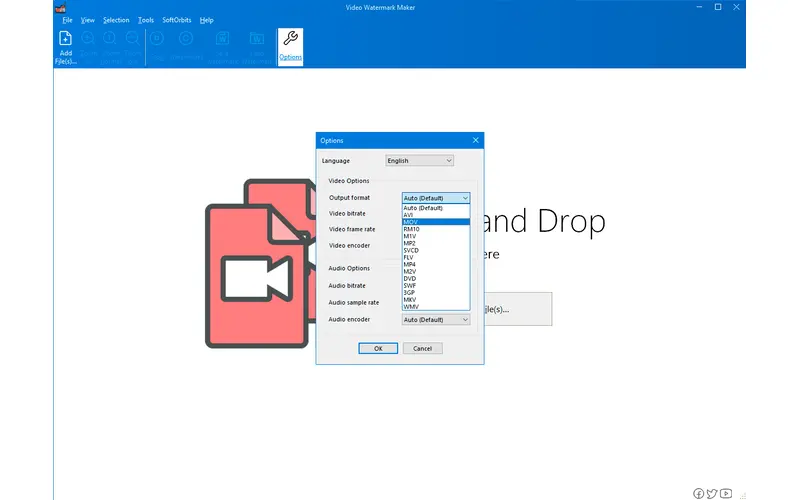This screenshot has height=500, width=800.
Task: Expand the Language dropdown
Action: click(420, 160)
